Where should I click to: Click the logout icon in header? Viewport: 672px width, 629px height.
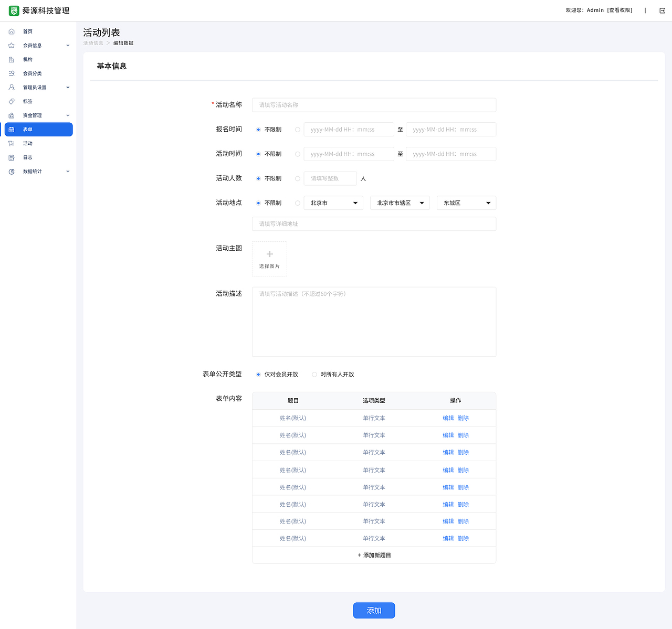tap(662, 10)
